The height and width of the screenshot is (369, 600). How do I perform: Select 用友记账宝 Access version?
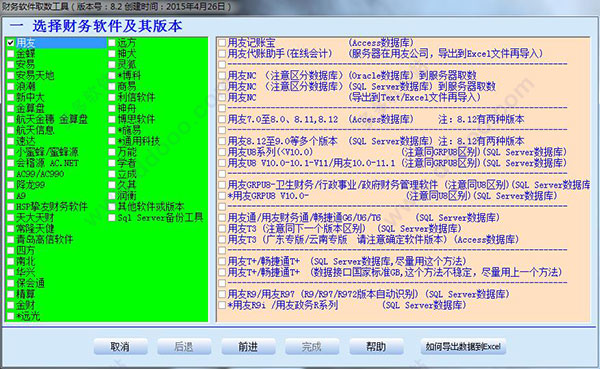(222, 43)
